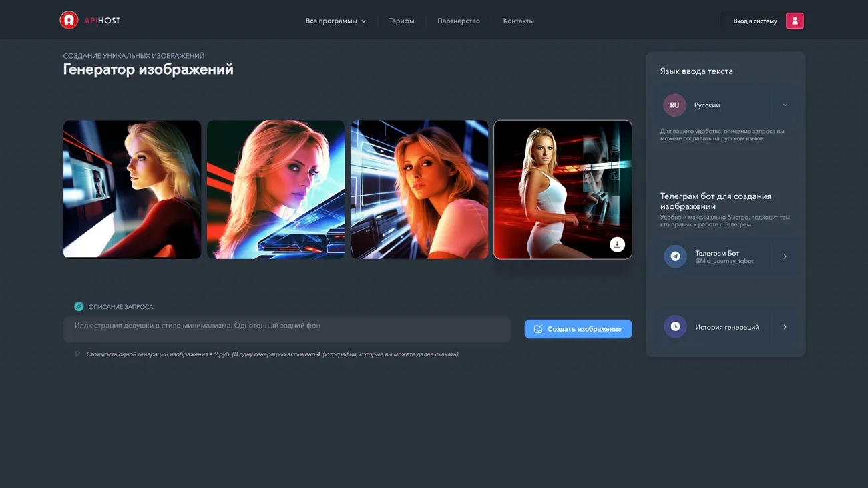Viewport: 868px width, 488px height.
Task: Click the Telegram paper-plane icon
Action: (675, 256)
